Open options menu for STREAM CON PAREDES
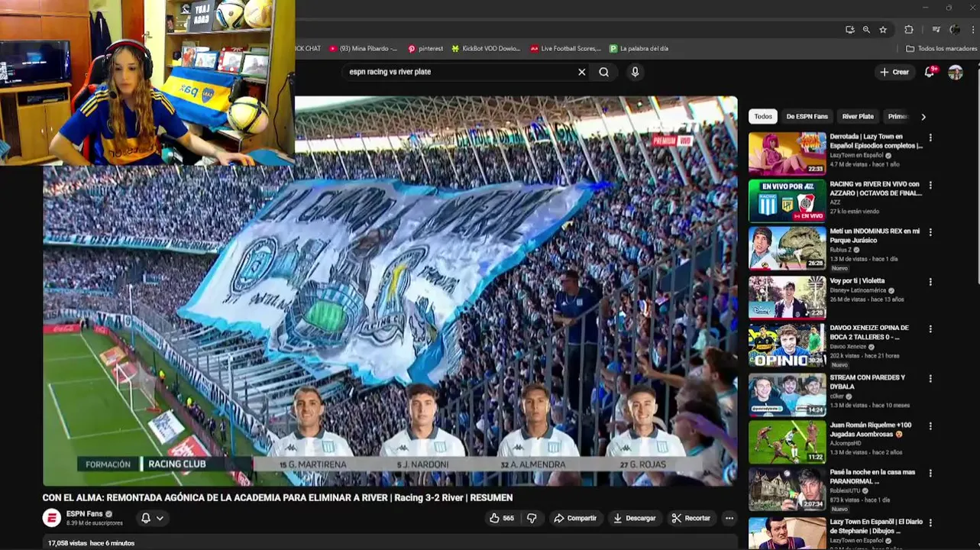 [x=930, y=378]
